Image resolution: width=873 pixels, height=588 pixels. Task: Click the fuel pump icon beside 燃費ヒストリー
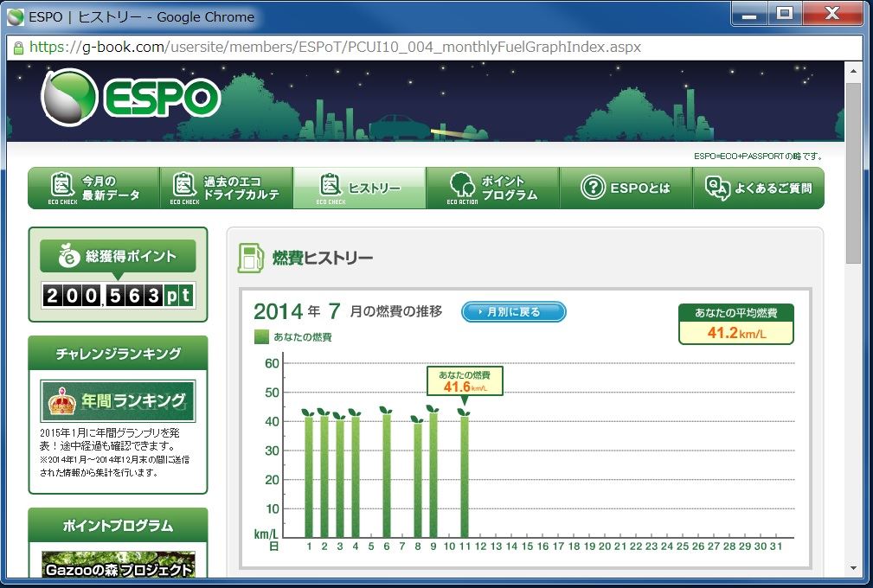tap(251, 258)
